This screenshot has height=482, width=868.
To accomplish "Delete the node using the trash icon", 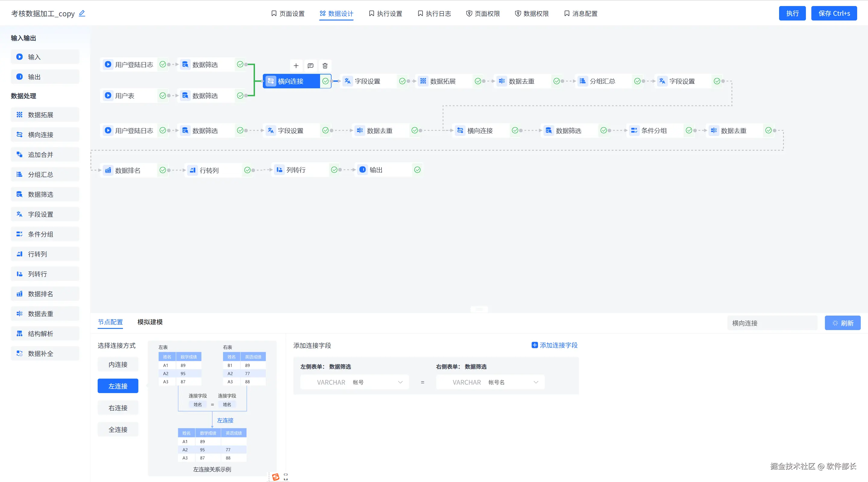I will pyautogui.click(x=325, y=66).
